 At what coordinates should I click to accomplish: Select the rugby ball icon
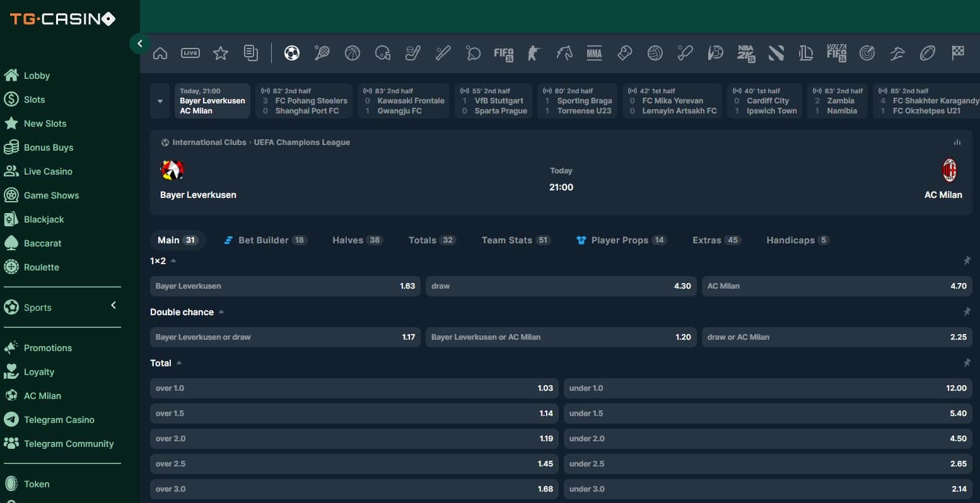click(x=928, y=54)
